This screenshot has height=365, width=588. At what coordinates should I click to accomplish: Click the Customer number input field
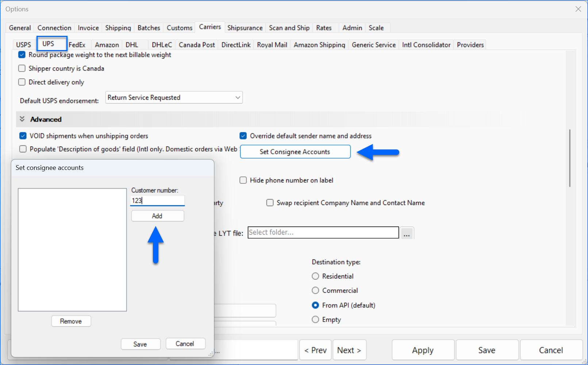pyautogui.click(x=157, y=201)
